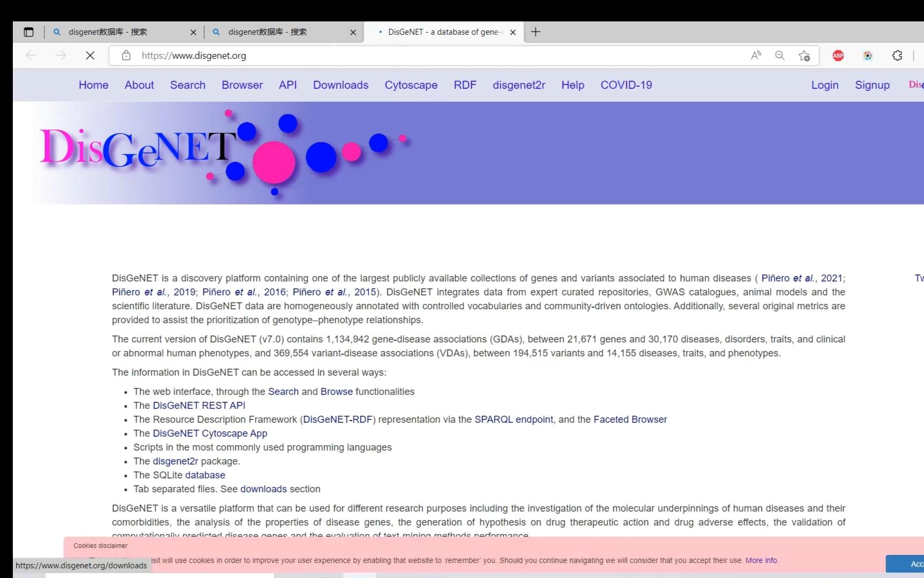This screenshot has height=578, width=924.
Task: Switch to the second disgenet数据库 - 搜索 tab
Action: [x=284, y=32]
